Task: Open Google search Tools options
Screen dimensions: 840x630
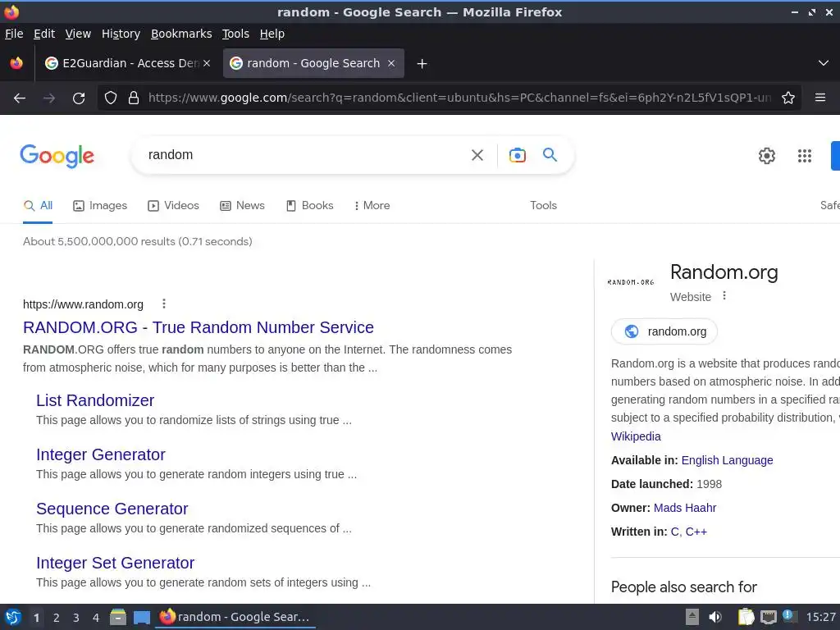Action: pos(543,206)
